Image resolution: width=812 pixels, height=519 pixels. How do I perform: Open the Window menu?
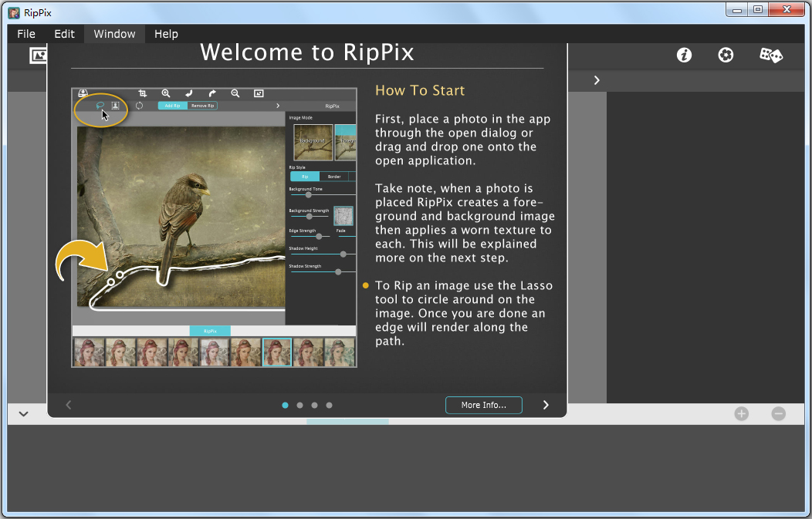tap(114, 33)
